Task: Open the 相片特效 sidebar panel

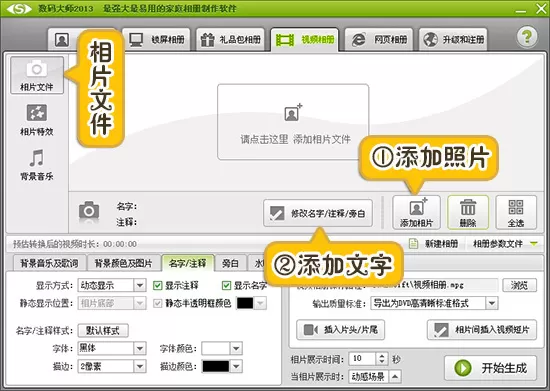Action: 36,120
